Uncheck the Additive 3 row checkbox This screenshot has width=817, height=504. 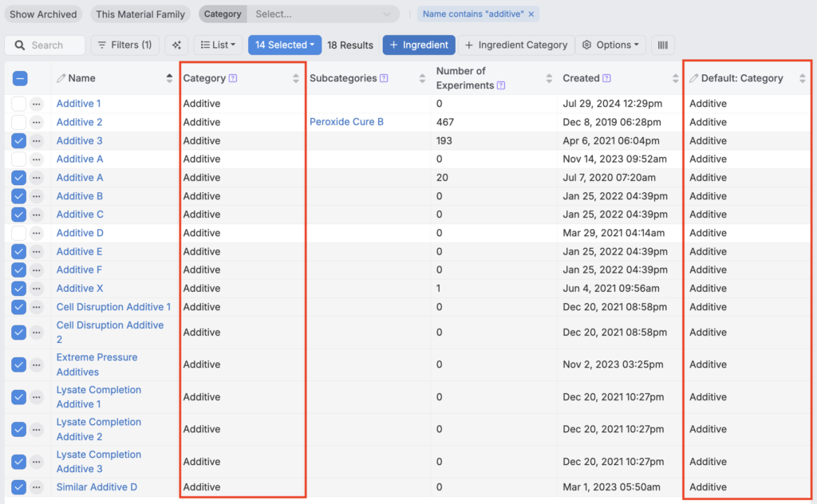coord(19,140)
